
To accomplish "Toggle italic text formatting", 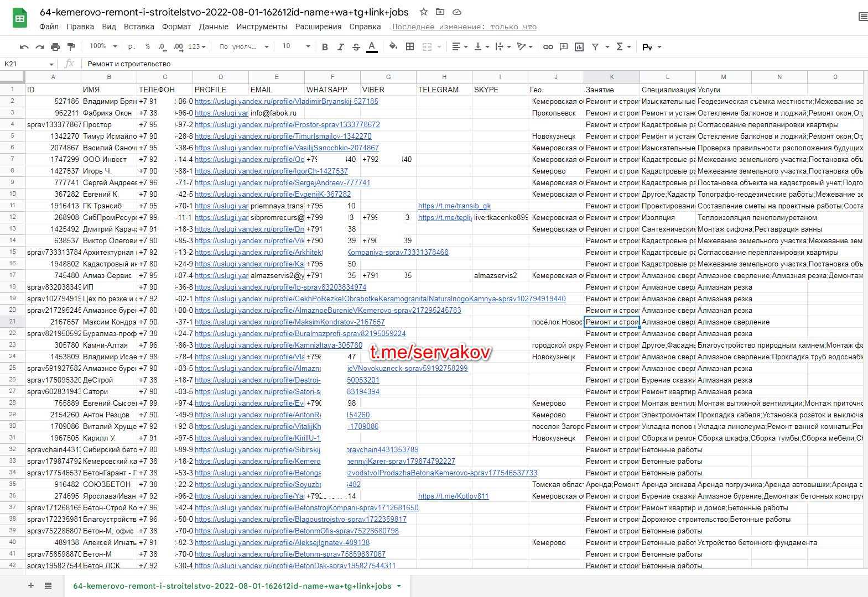I will click(x=340, y=47).
